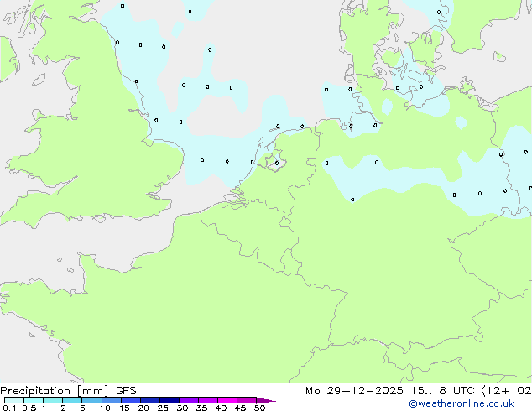Screen dimensions: 532x411
Task: Click the '25' legend scale number
Action: (163, 408)
